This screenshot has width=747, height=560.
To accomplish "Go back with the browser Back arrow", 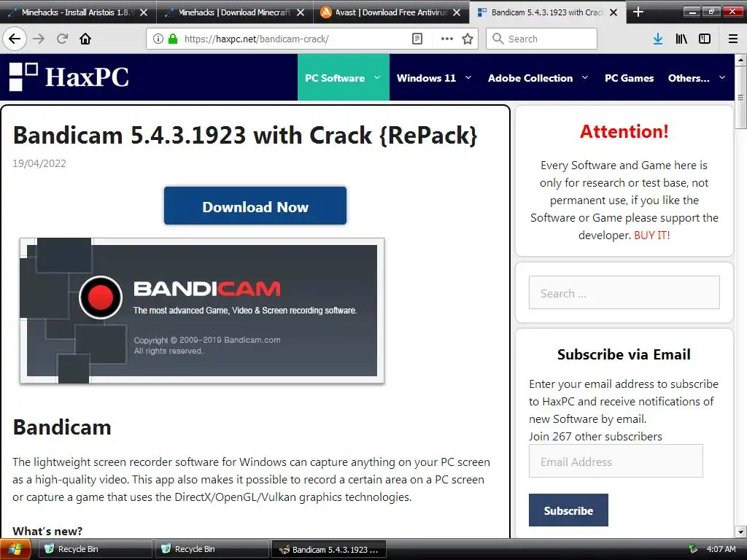I will click(15, 39).
